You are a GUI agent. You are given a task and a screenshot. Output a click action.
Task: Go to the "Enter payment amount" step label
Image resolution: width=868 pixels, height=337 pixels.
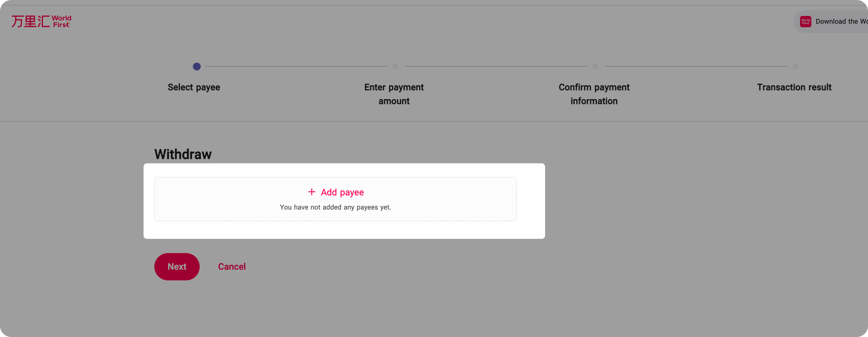point(394,94)
